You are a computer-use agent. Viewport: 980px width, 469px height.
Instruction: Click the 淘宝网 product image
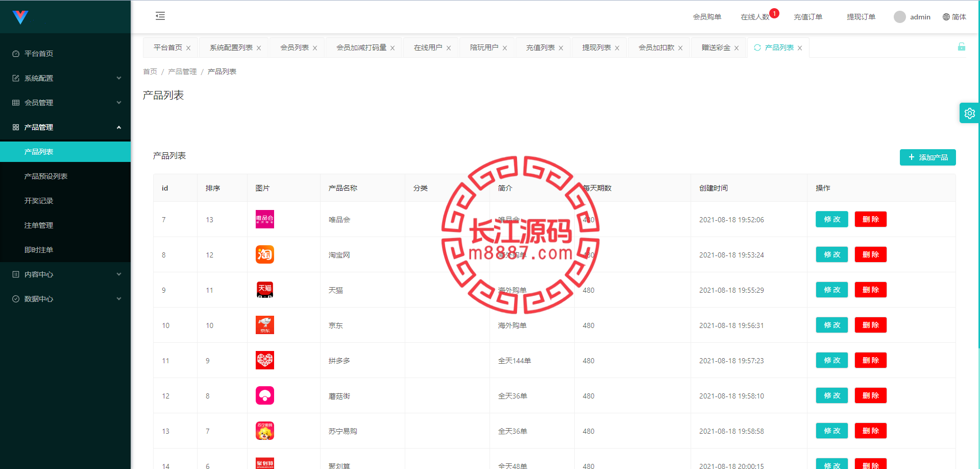(x=265, y=254)
